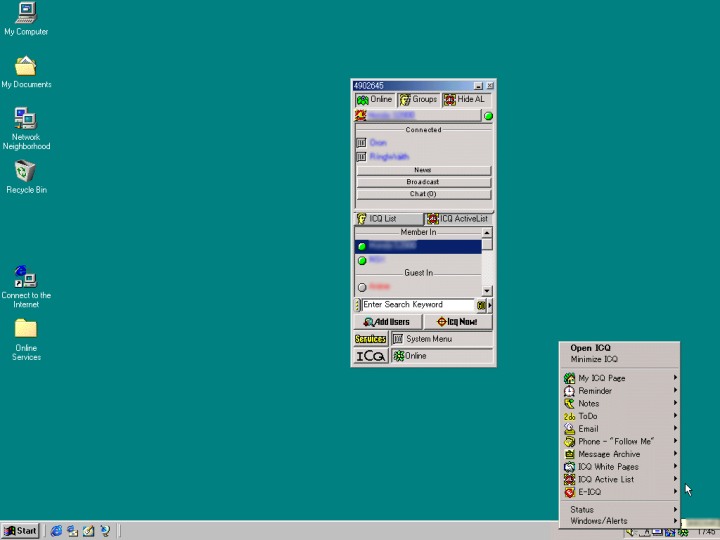Click the Message Archive icon
This screenshot has height=540, width=720.
(569, 454)
